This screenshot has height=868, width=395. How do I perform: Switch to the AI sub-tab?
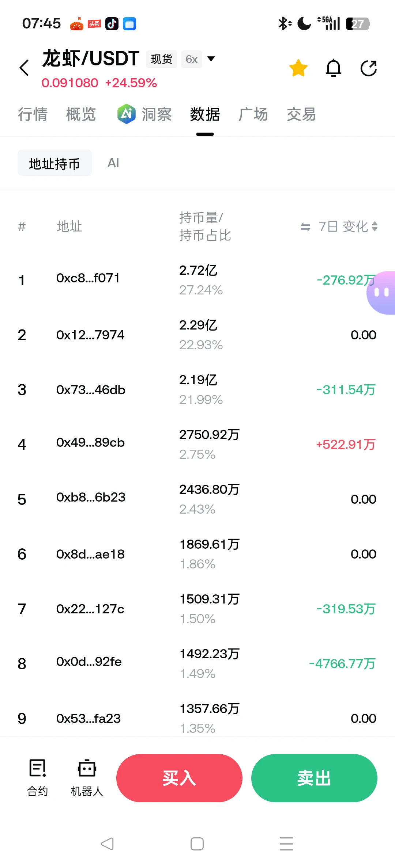113,163
